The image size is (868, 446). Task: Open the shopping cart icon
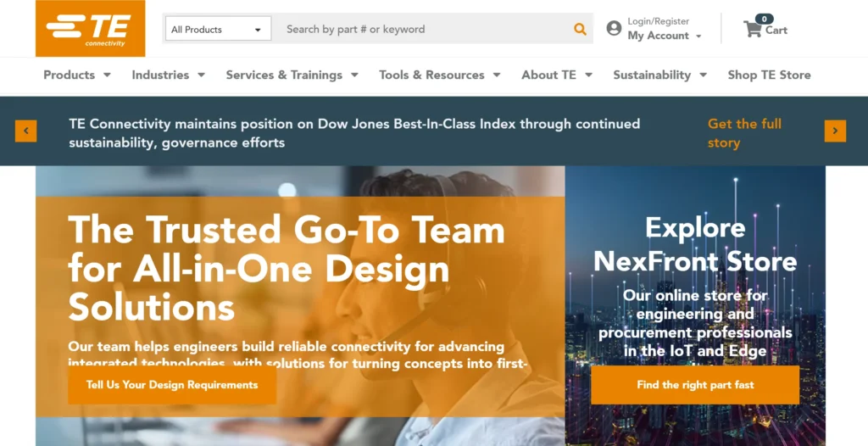(x=753, y=29)
